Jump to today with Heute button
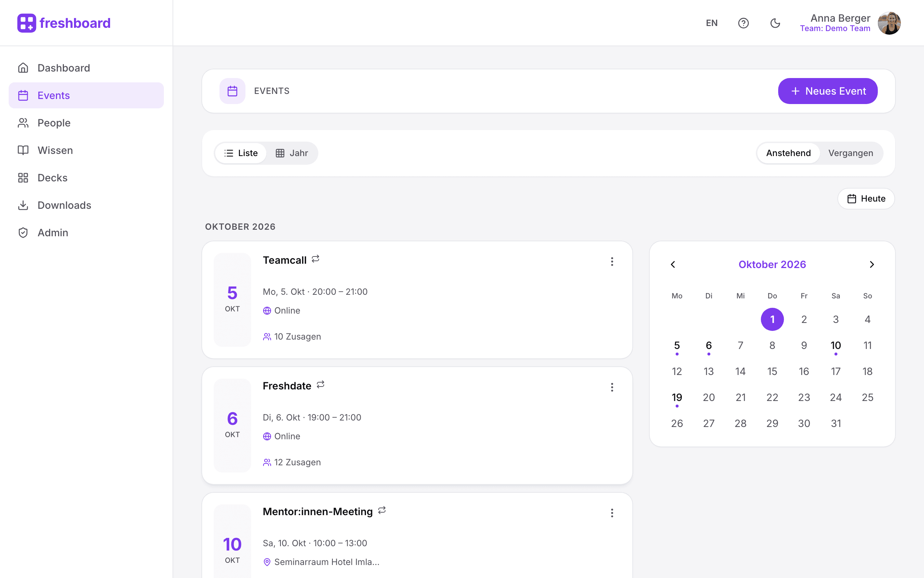The height and width of the screenshot is (578, 924). pyautogui.click(x=866, y=199)
